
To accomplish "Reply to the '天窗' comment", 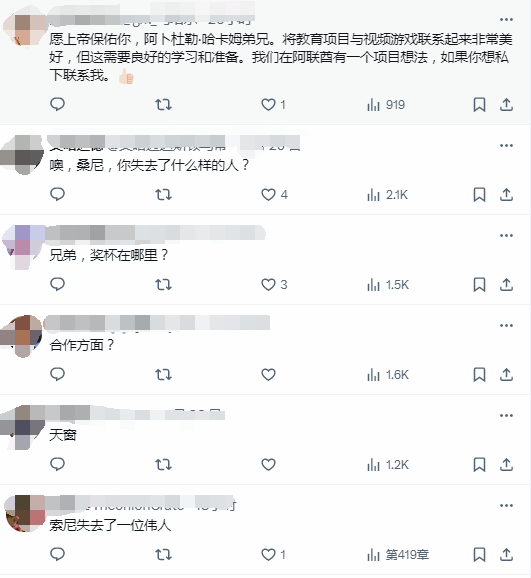I will click(x=57, y=464).
